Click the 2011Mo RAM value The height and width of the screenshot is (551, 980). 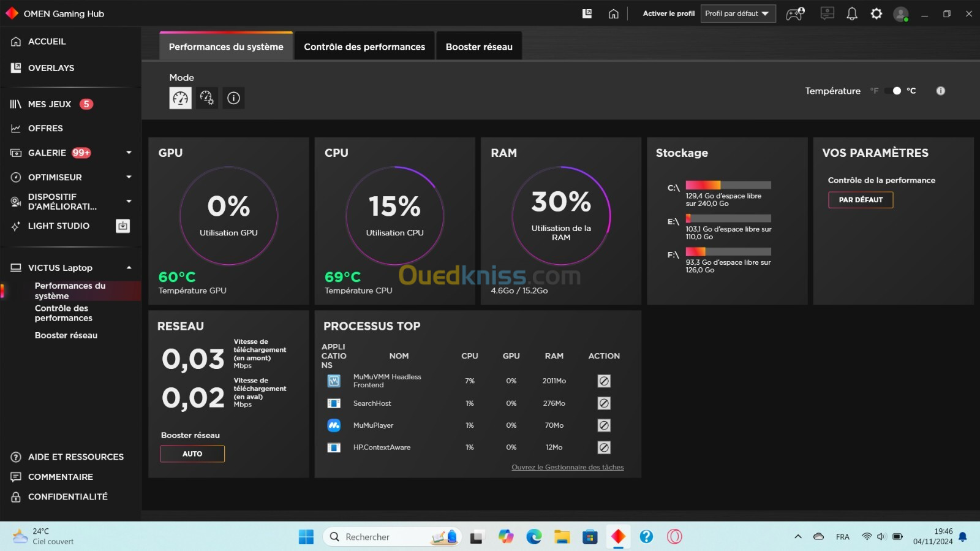pos(554,381)
